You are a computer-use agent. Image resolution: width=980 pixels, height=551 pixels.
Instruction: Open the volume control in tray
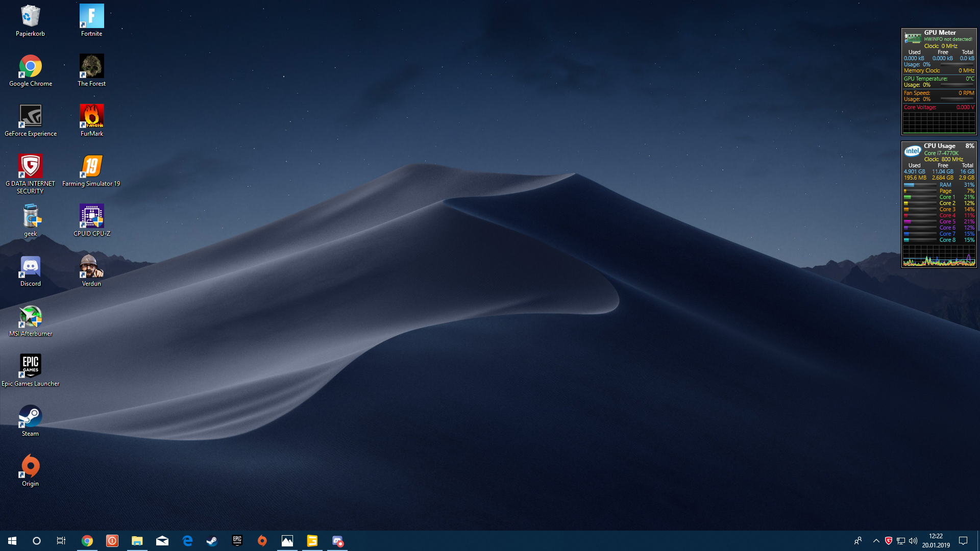pyautogui.click(x=913, y=541)
